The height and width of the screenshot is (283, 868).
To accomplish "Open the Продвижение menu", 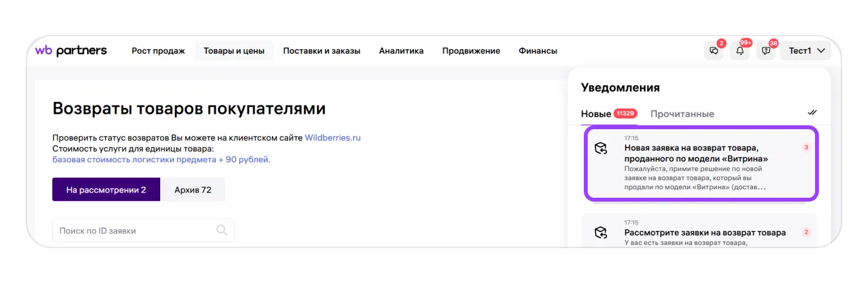I will pos(471,51).
